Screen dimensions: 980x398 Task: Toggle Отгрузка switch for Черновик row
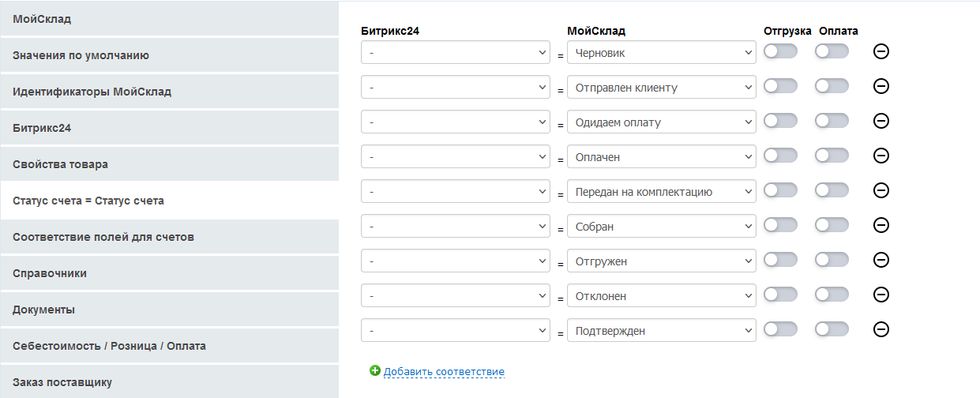pos(780,51)
